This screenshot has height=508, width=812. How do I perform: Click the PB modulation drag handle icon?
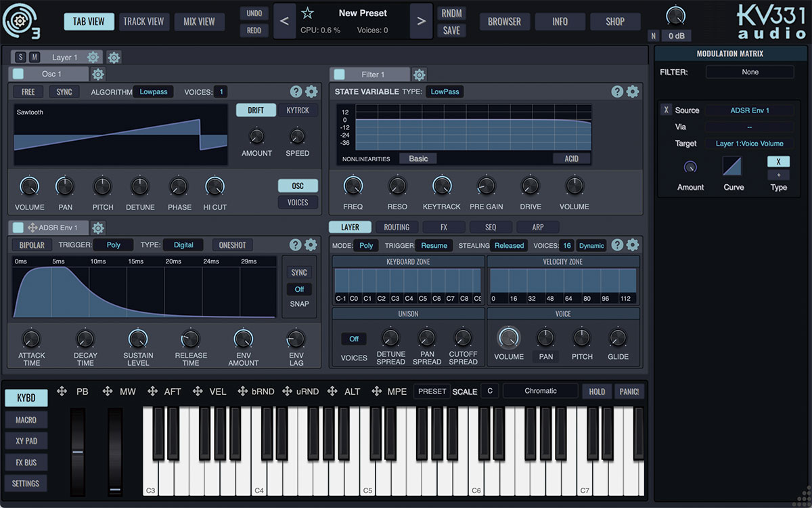click(62, 391)
